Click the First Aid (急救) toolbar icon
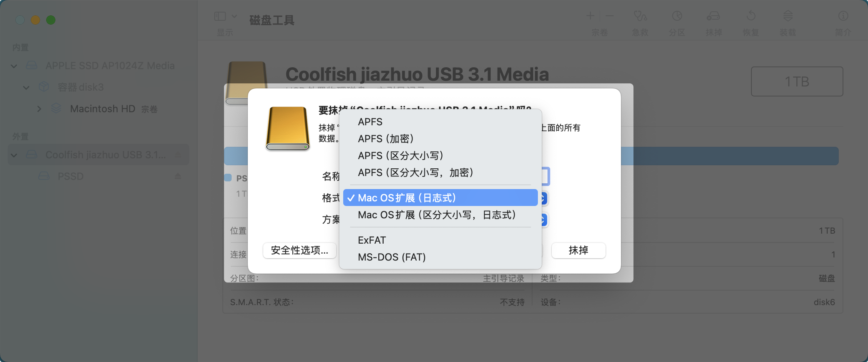Screen dimensions: 868x362 click(640, 16)
